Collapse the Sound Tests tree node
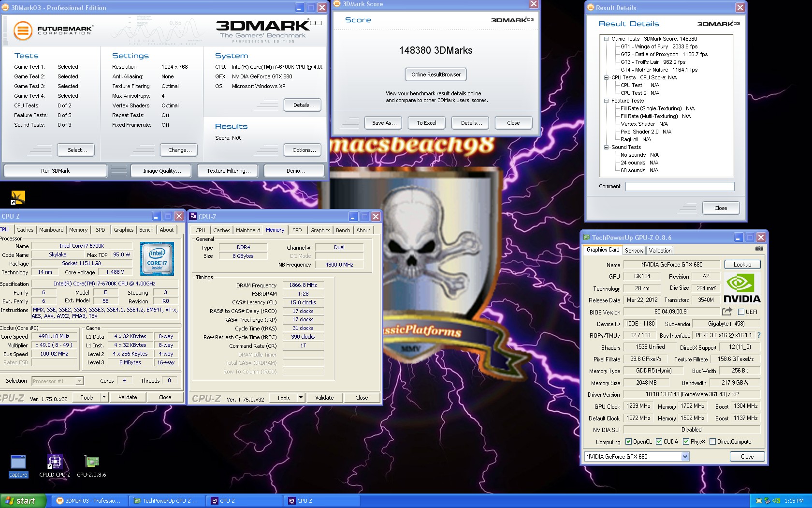The width and height of the screenshot is (812, 508). tap(606, 147)
